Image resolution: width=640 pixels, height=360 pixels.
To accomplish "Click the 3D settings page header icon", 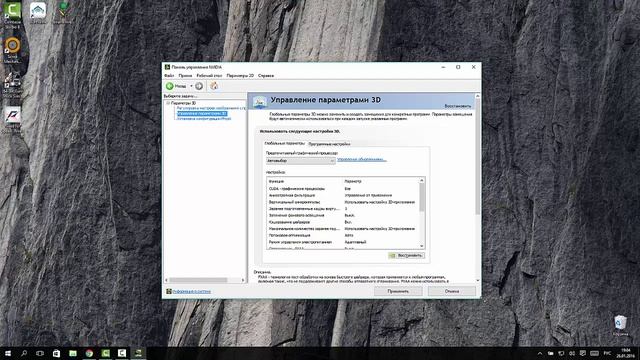I will [x=260, y=102].
